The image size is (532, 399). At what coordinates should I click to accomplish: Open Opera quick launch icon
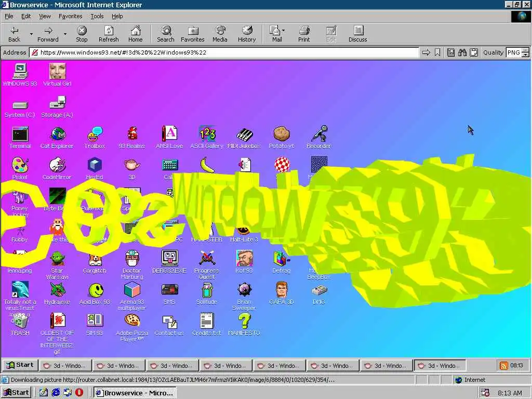tap(79, 393)
